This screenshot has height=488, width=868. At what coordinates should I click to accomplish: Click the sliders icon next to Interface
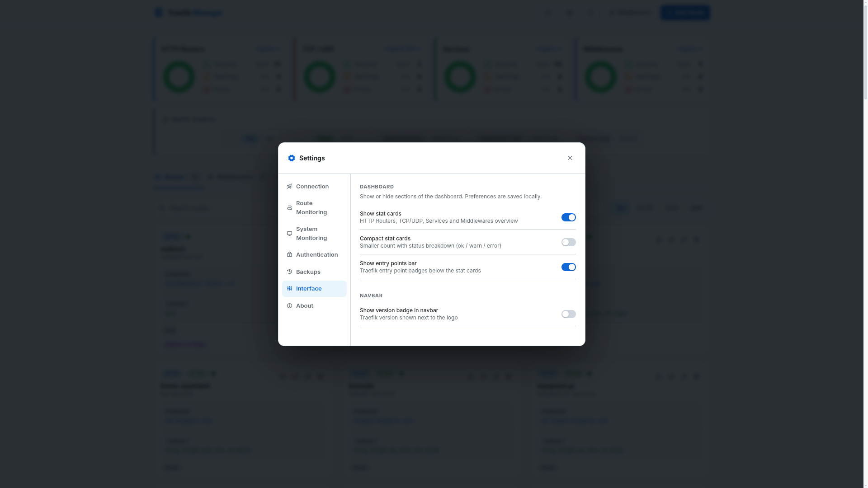point(289,288)
